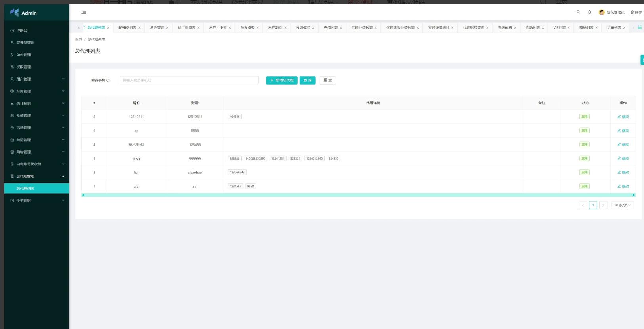The image size is (644, 329).
Task: Toggle the 启用 status tag for afei
Action: 584,186
